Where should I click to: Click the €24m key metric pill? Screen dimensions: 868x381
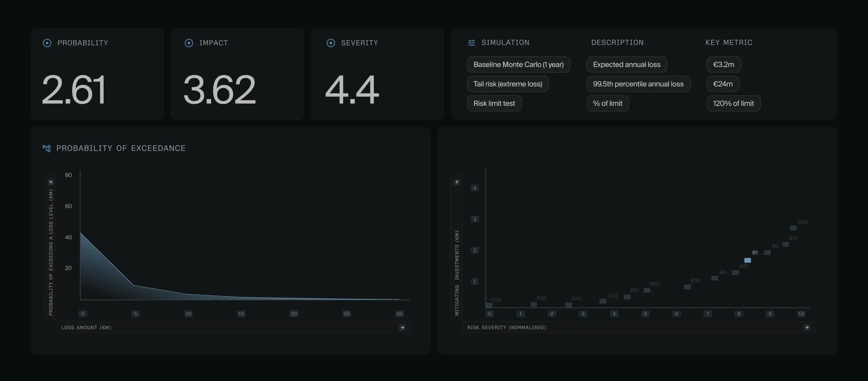point(723,84)
